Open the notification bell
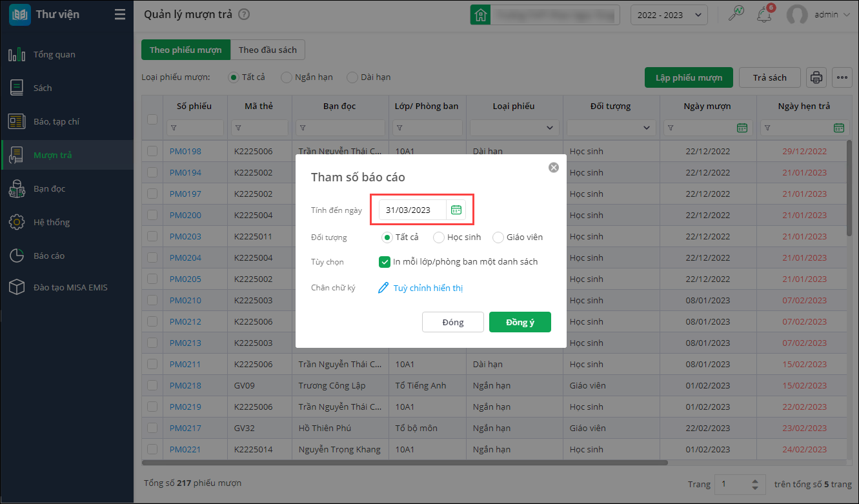Image resolution: width=859 pixels, height=504 pixels. 764,14
